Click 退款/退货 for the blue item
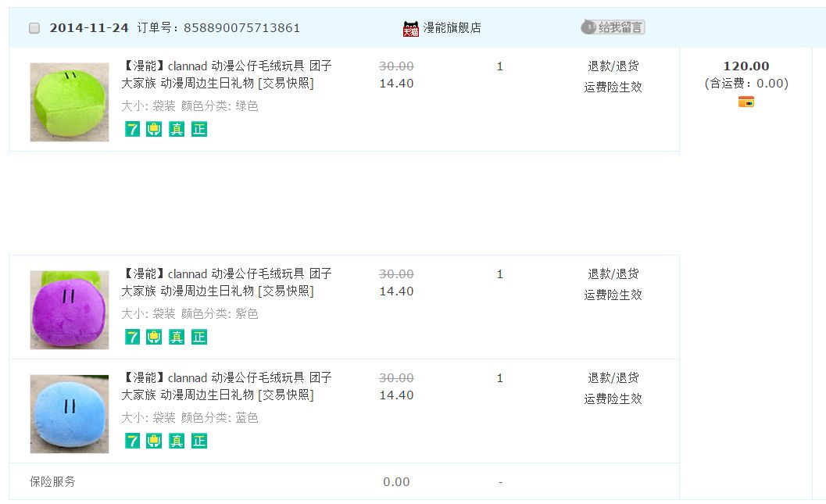 click(x=613, y=378)
